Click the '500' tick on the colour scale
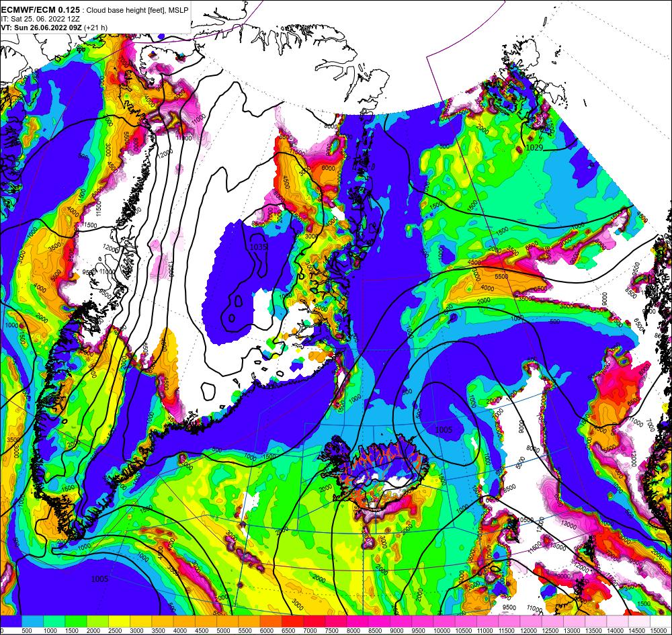 pyautogui.click(x=27, y=631)
